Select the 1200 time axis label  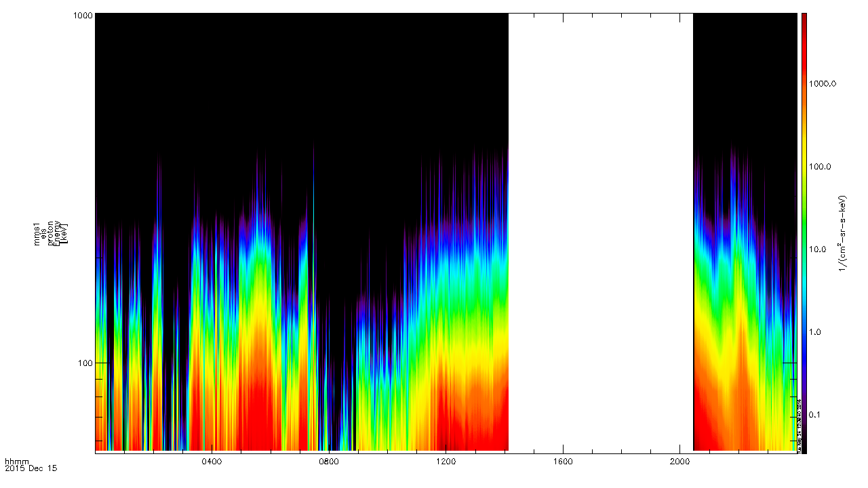click(x=446, y=461)
